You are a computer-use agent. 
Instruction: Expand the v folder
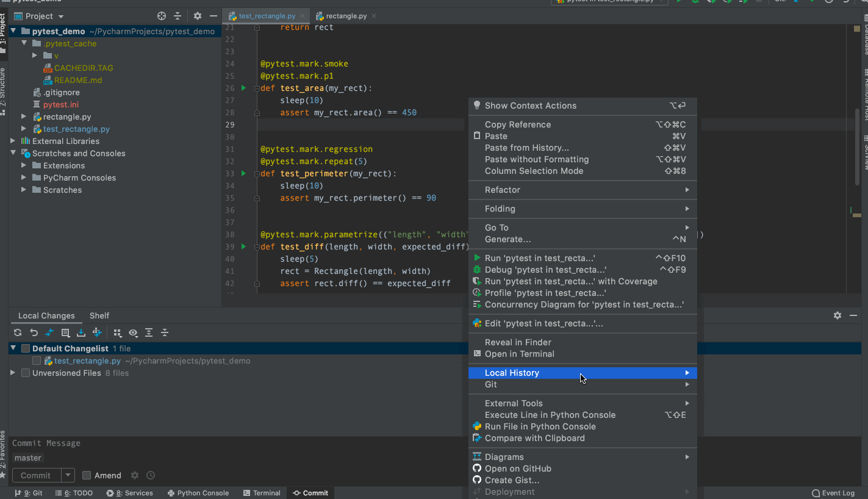(35, 56)
